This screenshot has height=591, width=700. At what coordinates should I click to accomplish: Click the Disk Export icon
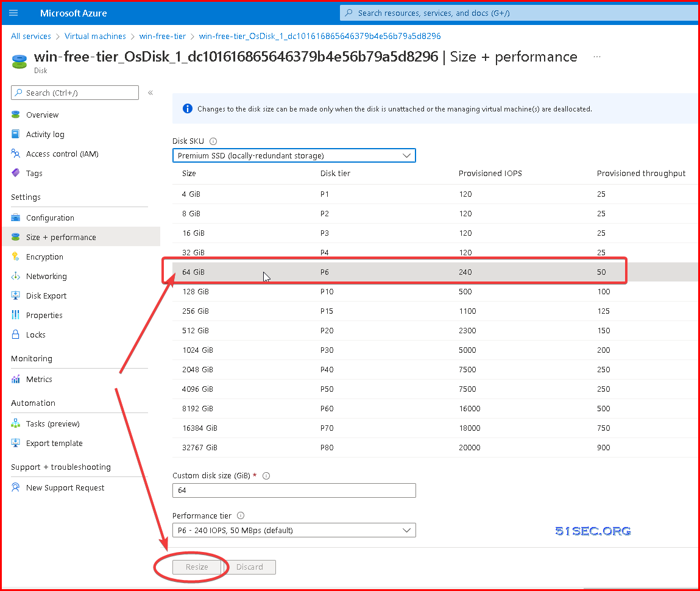click(x=16, y=295)
